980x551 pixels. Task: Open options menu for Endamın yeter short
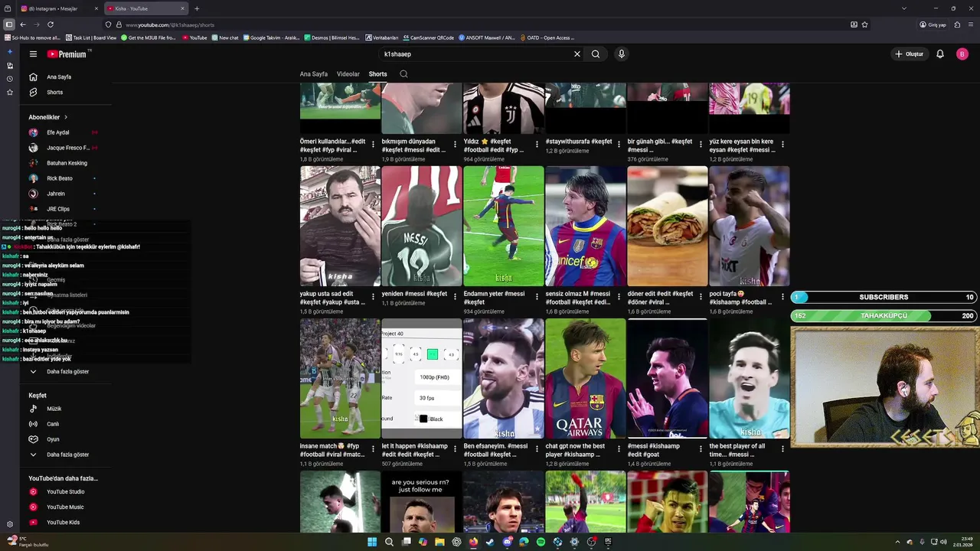[x=537, y=297]
